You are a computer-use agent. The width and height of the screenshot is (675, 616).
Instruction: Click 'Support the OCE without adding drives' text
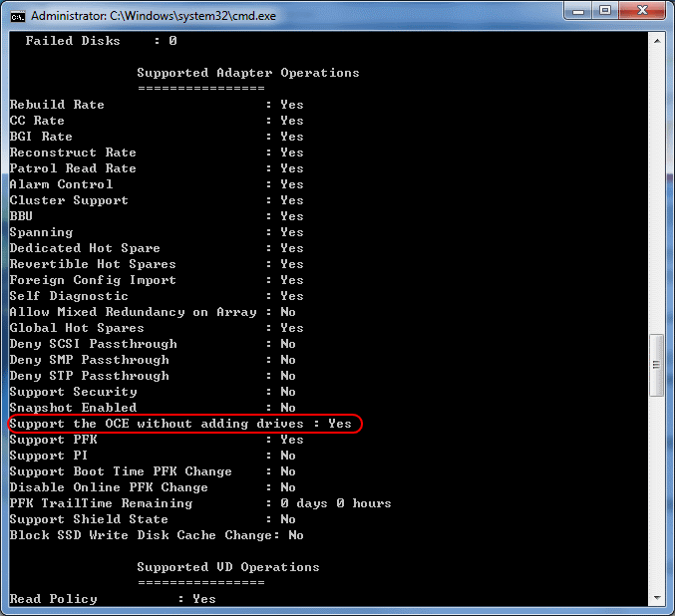point(157,424)
